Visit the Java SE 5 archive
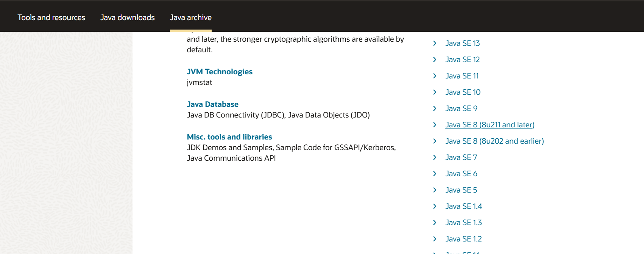The image size is (644, 254). pos(462,190)
